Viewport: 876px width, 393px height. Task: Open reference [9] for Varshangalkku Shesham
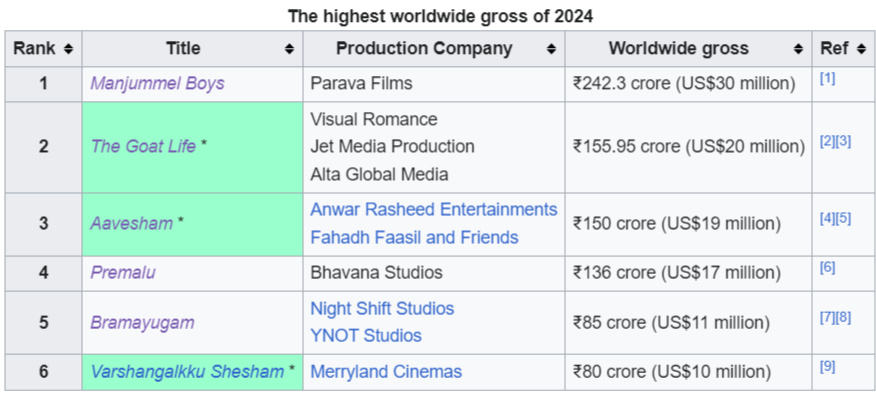(827, 367)
